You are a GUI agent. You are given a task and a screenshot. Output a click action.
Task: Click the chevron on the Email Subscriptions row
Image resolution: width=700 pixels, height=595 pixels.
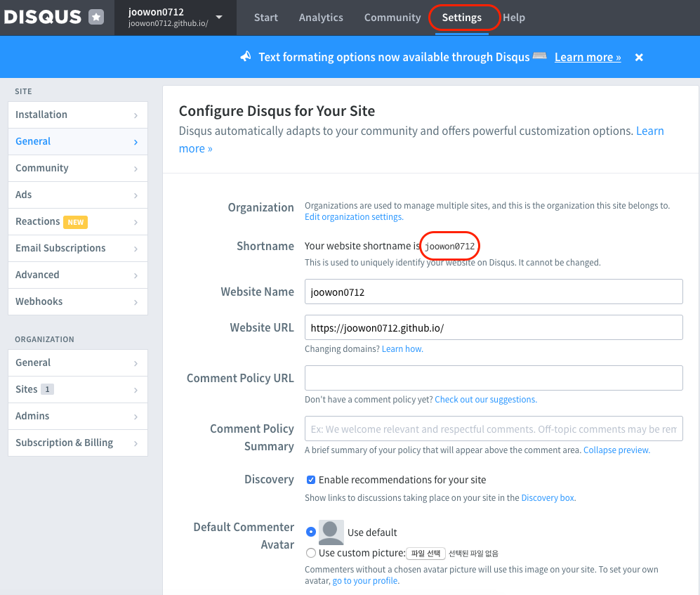tap(136, 249)
